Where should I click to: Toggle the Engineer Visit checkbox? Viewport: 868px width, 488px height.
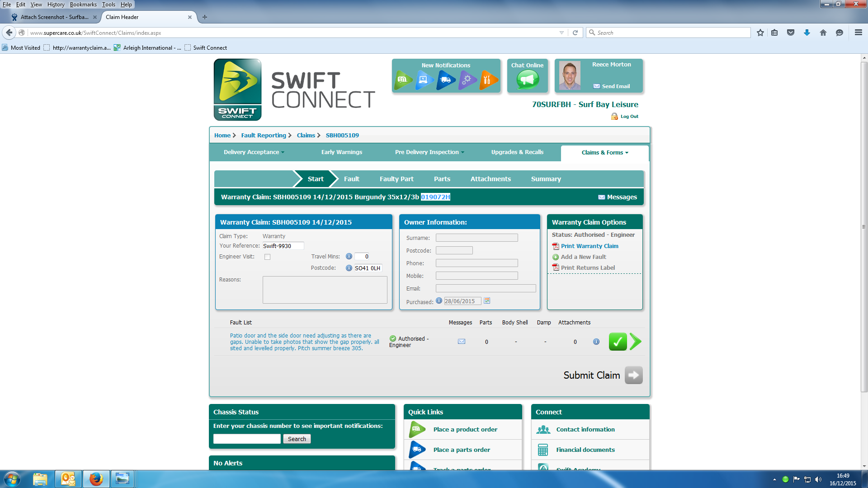point(267,257)
